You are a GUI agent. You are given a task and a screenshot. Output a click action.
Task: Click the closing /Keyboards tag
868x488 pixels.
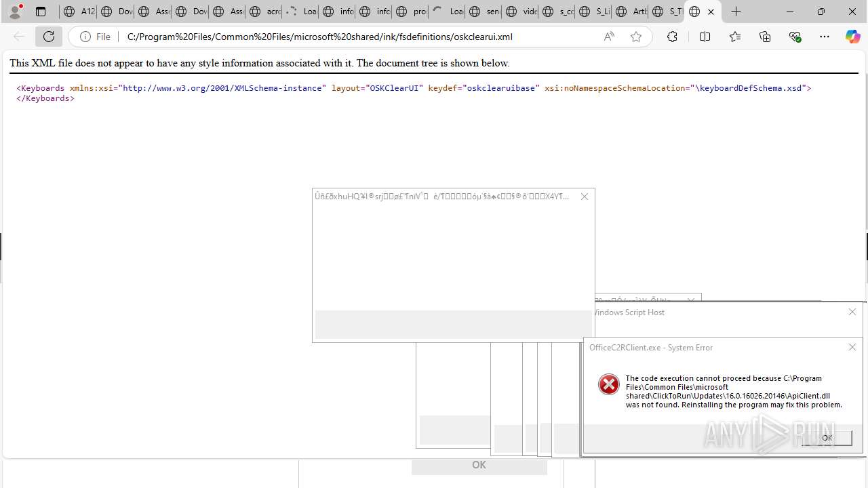coord(45,98)
